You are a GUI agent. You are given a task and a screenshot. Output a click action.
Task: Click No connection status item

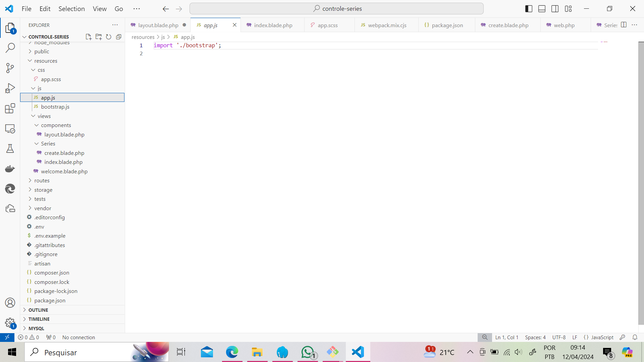78,338
